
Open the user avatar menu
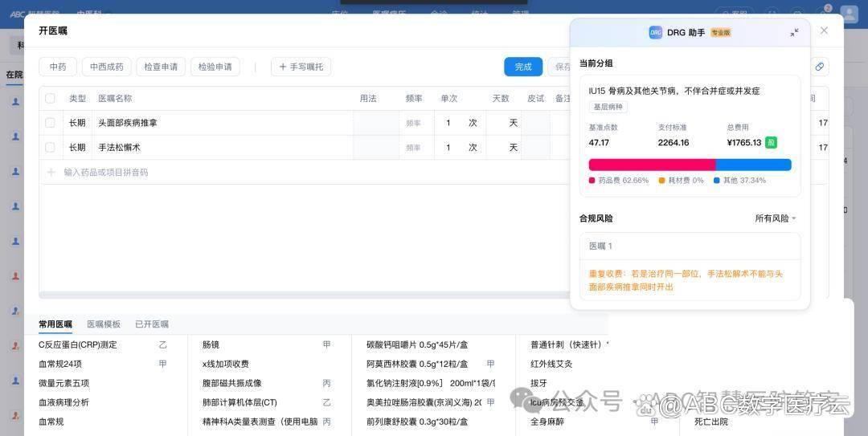click(849, 14)
